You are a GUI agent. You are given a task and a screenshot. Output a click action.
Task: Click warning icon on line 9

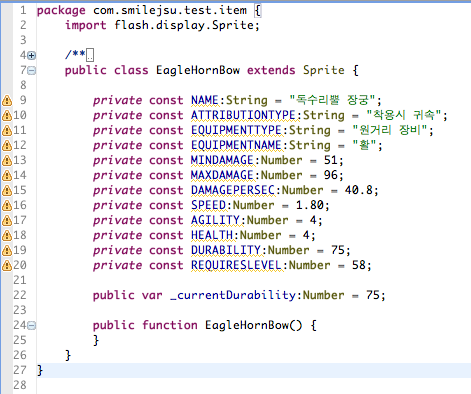coord(7,100)
